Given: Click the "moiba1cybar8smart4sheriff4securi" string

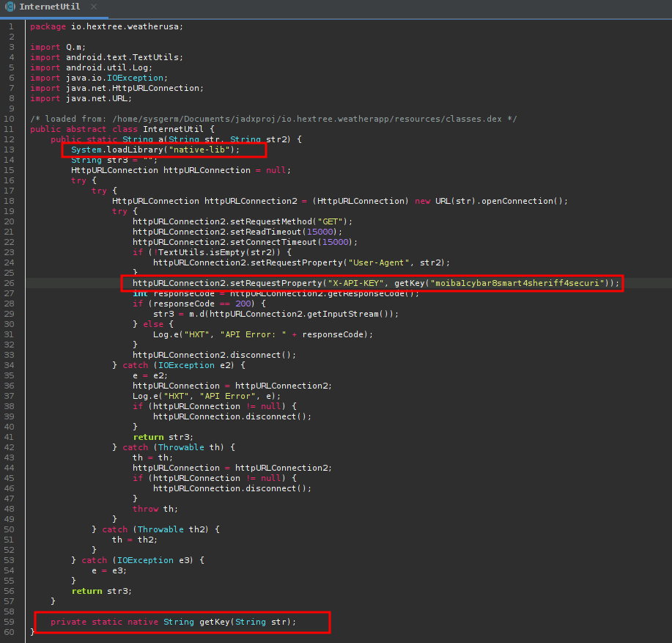Looking at the screenshot, I should [520, 283].
